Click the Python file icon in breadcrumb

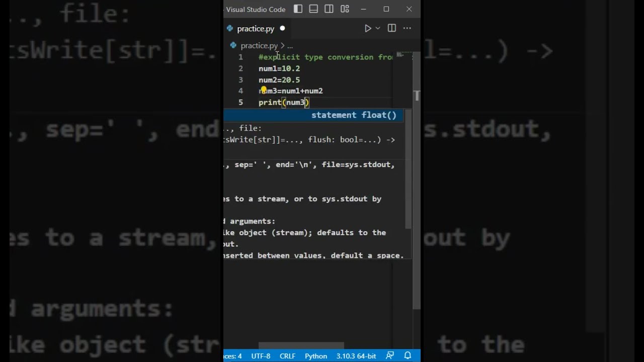click(233, 46)
